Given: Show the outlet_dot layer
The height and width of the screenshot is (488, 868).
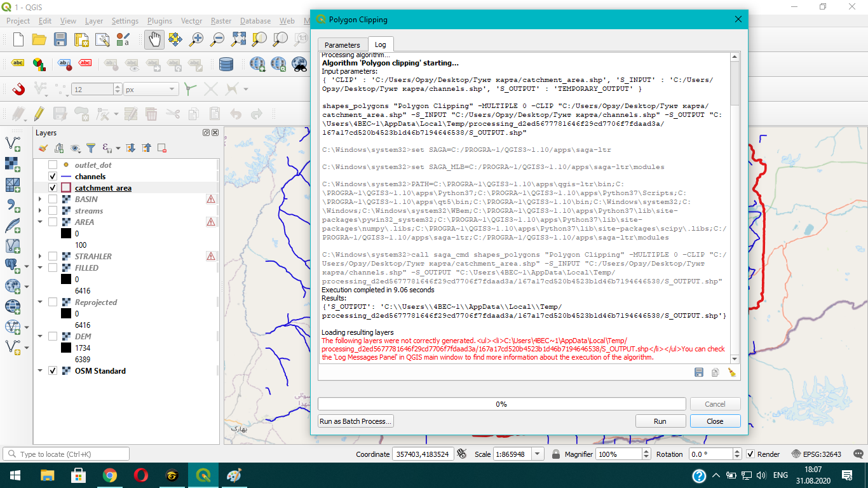Looking at the screenshot, I should [53, 165].
